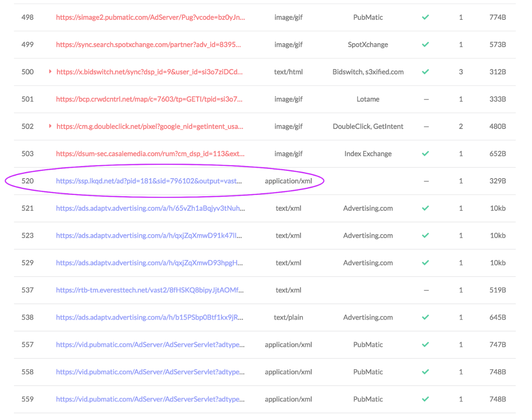Click green checkmark in row 559
Viewport: 532px width, 420px height.
(x=425, y=399)
